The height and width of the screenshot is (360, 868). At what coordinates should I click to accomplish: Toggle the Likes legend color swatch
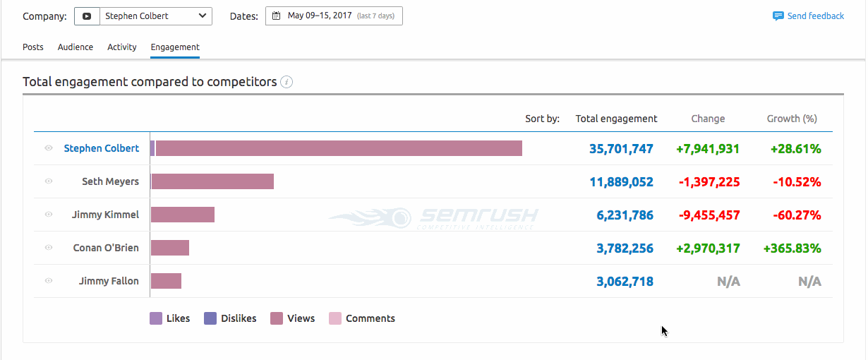(156, 318)
